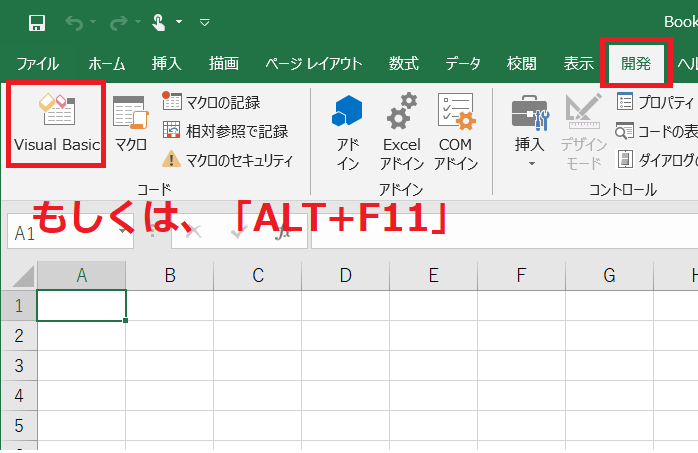
Task: Select column G header
Action: [609, 275]
